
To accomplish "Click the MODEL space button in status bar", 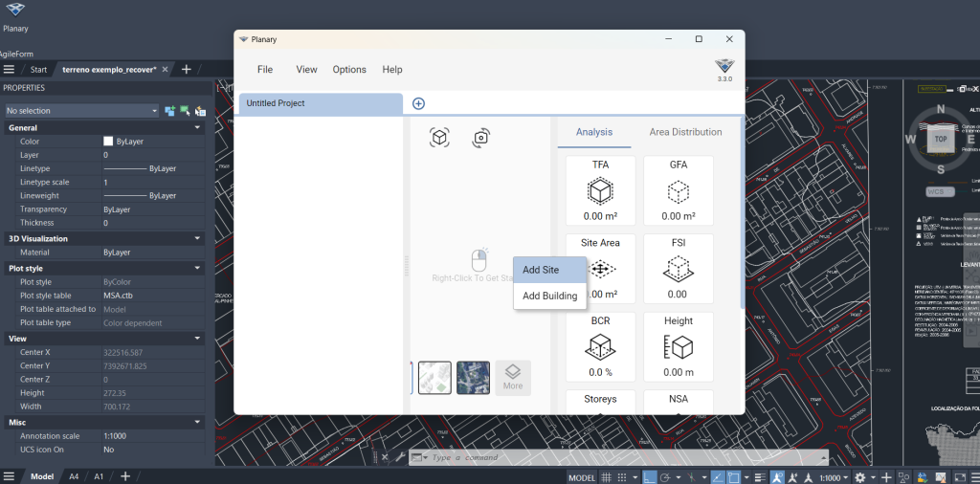I will (x=582, y=477).
